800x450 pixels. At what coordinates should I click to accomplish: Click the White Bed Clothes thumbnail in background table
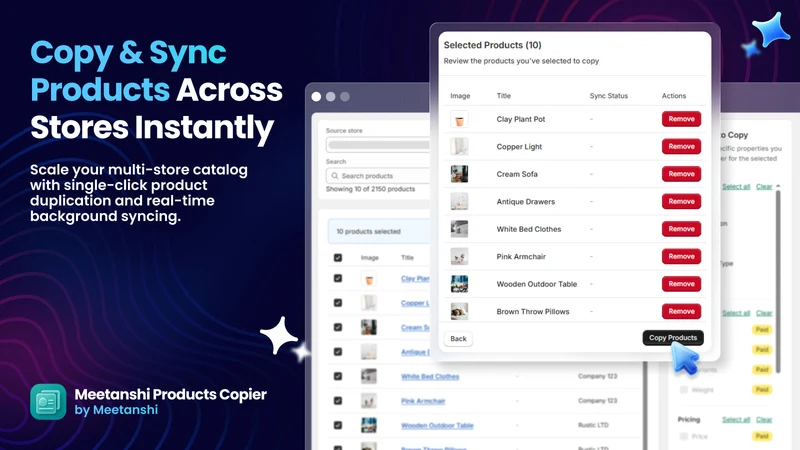tap(369, 377)
